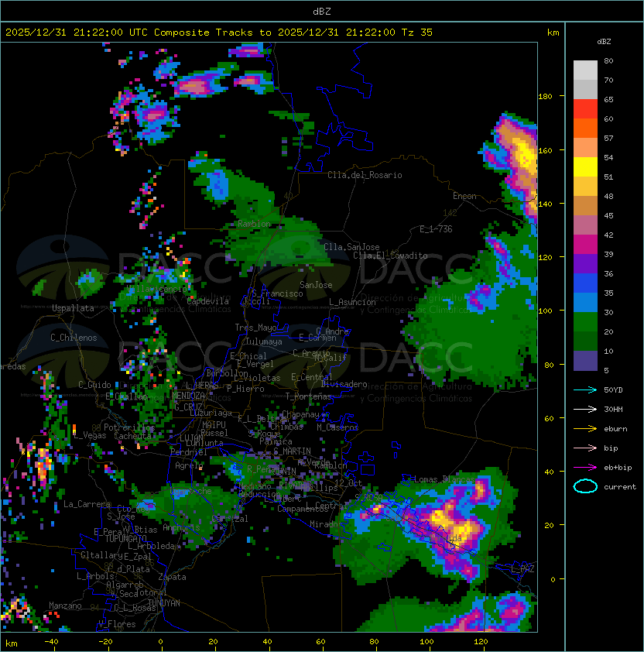
Task: Click the cyan 'current' ellipse legend icon
Action: [585, 486]
